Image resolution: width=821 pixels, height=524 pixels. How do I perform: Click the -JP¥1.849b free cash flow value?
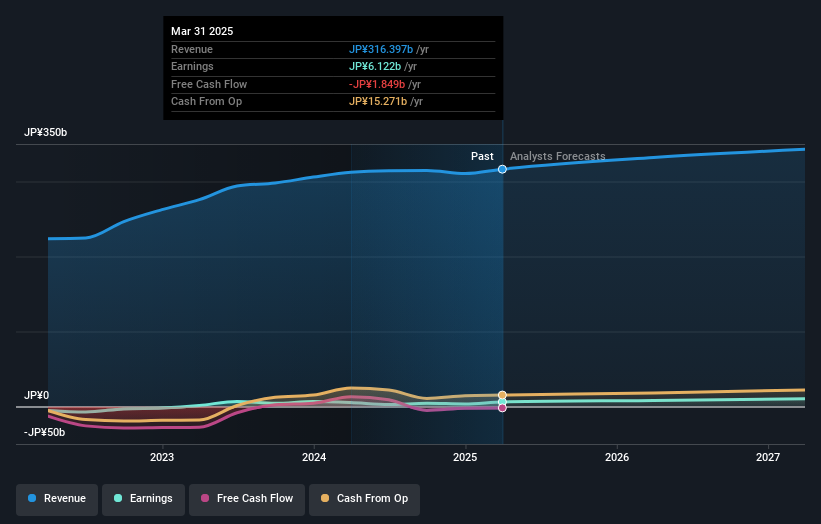coord(377,84)
